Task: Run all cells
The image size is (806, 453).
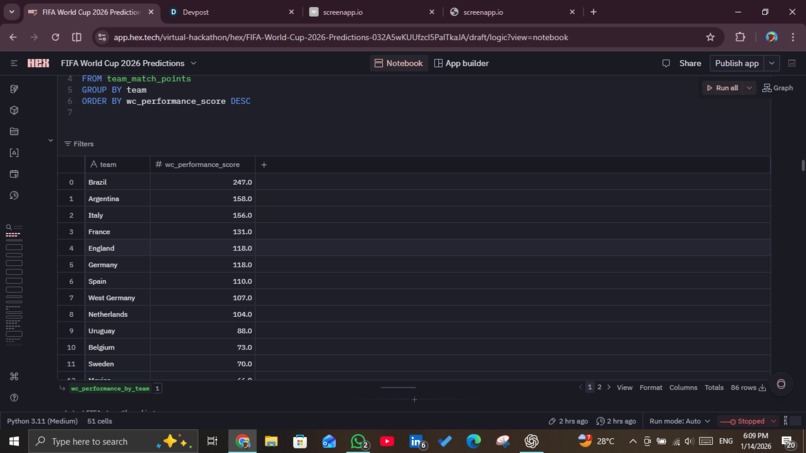Action: [722, 88]
